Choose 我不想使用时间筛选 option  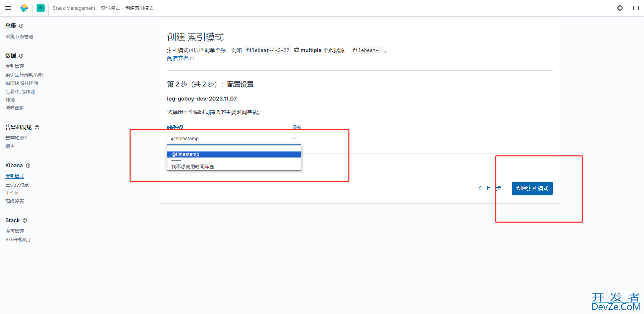234,167
